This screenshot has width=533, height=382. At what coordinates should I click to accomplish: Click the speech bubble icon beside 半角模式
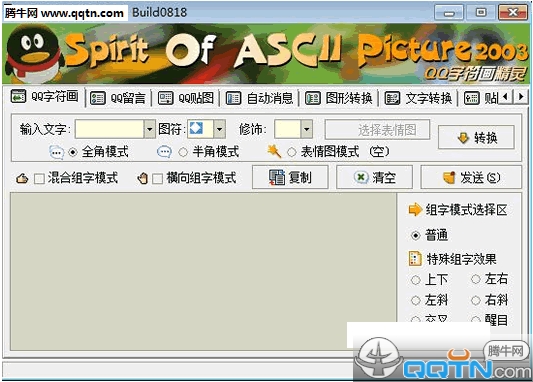(x=164, y=152)
